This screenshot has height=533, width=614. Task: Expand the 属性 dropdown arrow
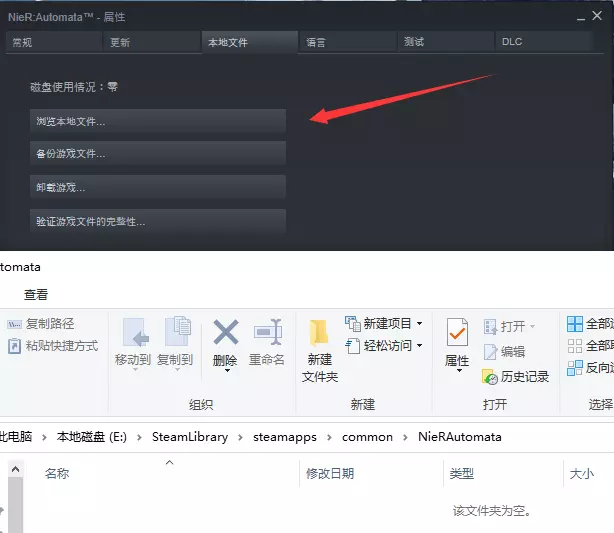pyautogui.click(x=459, y=370)
